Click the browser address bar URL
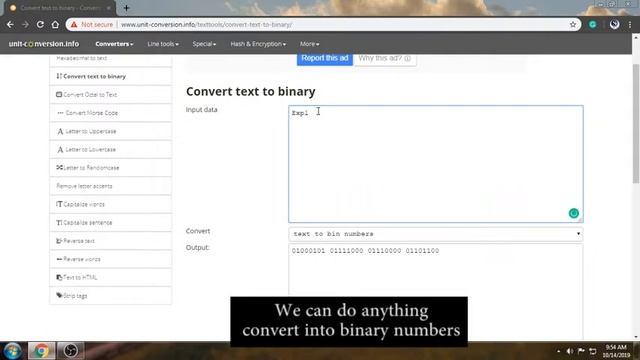This screenshot has width=640, height=360. tap(207, 25)
